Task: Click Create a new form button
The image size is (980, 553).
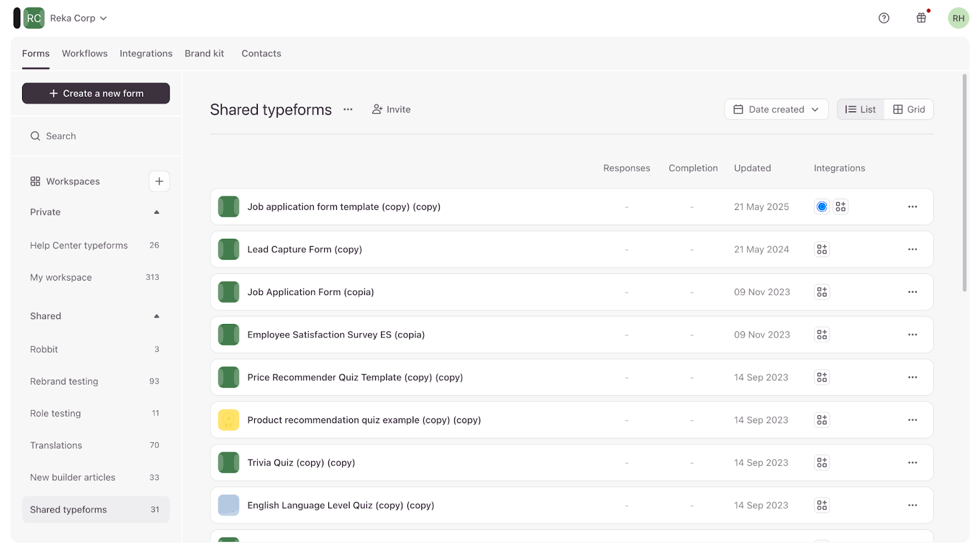Action: 96,94
